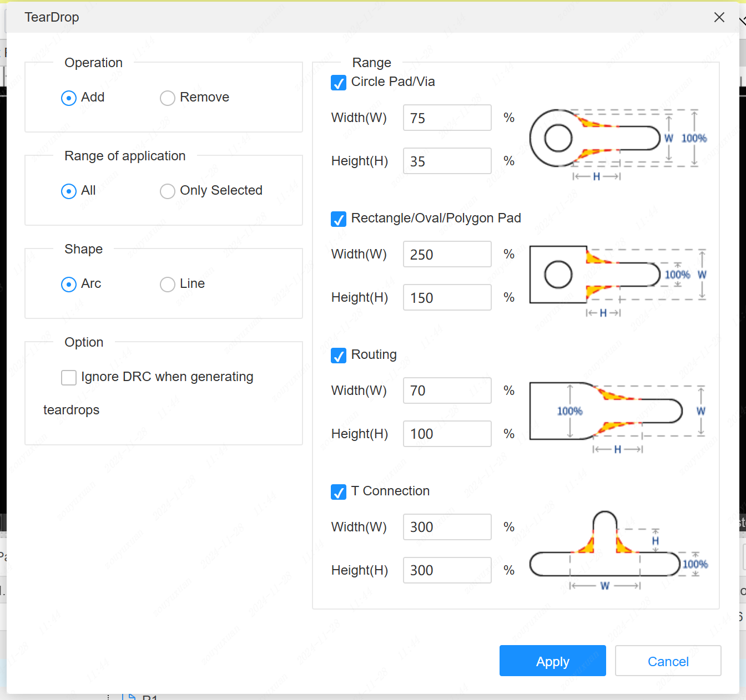
Task: Click the Routing Height field showing 100
Action: click(447, 434)
